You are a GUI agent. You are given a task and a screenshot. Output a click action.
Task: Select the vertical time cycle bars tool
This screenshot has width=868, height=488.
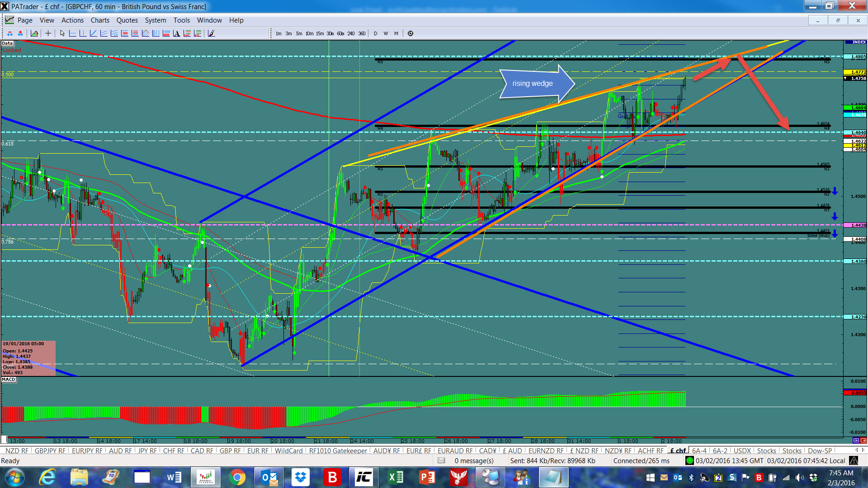click(x=156, y=33)
